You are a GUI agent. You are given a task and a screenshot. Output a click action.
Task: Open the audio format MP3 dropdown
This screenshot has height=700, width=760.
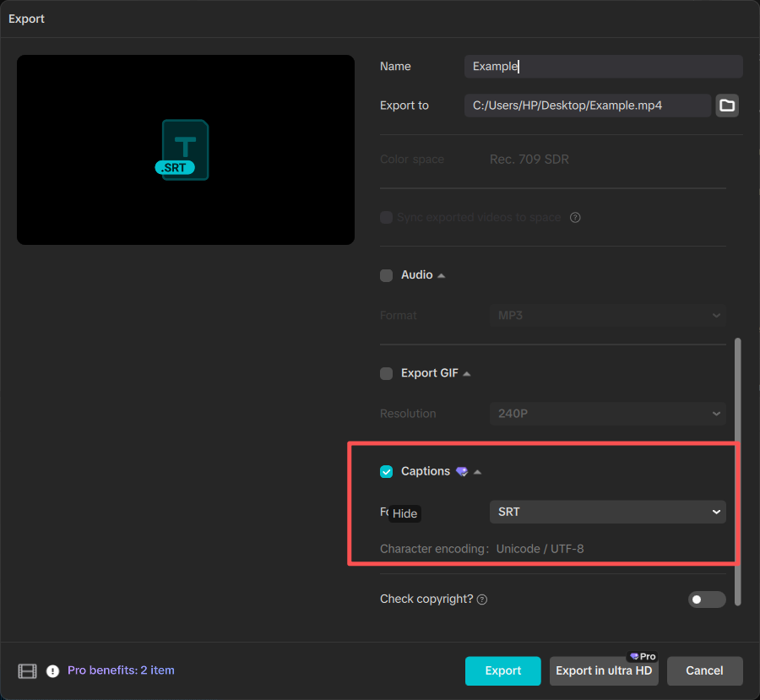coord(607,316)
